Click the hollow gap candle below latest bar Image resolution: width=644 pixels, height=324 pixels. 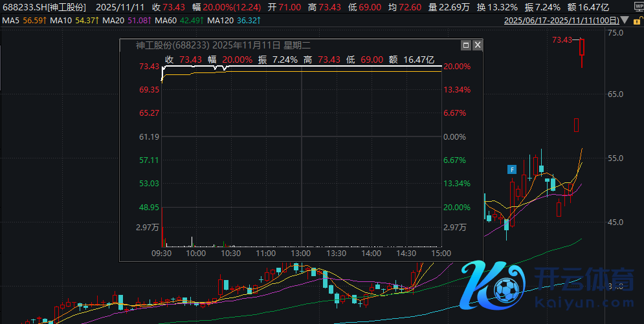[576, 125]
